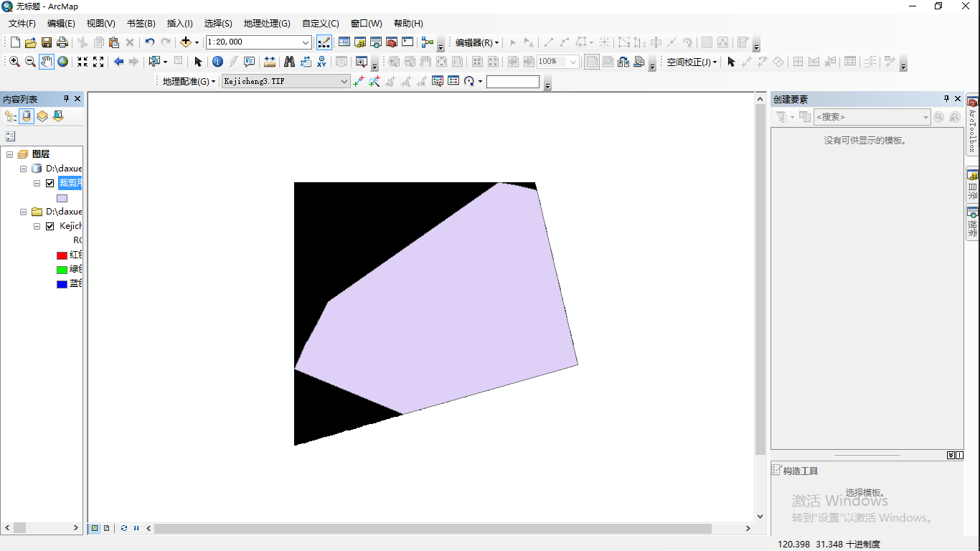980x551 pixels.
Task: Open the 地理处理(G) menu
Action: click(267, 24)
